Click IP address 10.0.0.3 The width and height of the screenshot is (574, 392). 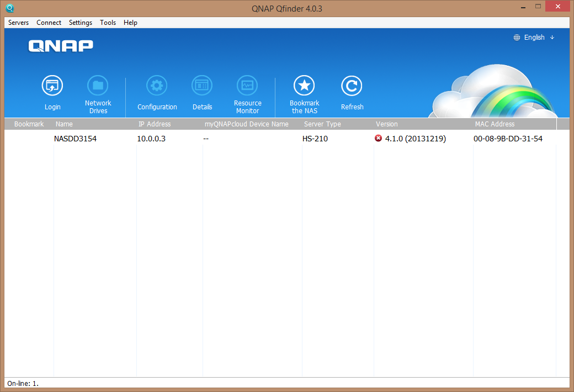[x=151, y=139]
